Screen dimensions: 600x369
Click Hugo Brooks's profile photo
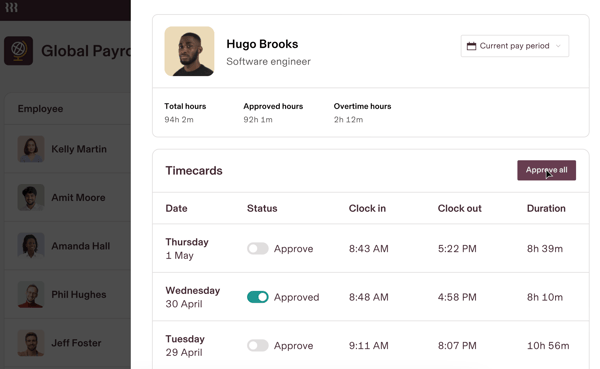[x=189, y=51]
